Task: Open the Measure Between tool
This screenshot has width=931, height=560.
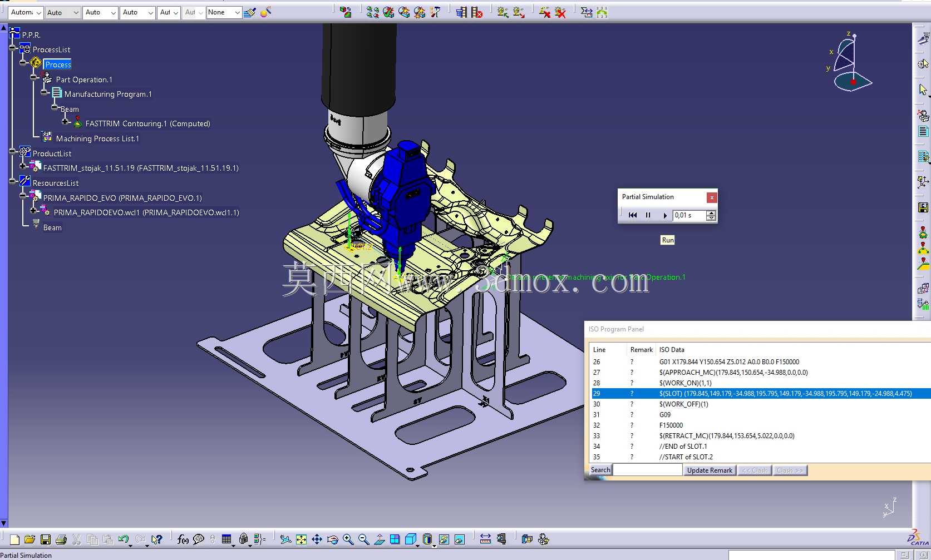Action: (485, 539)
